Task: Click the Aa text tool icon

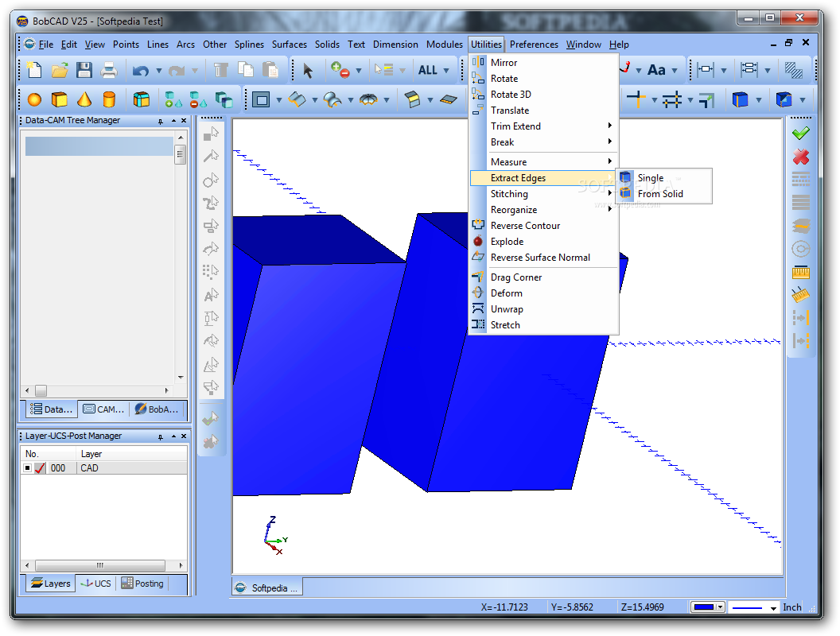Action: click(656, 70)
